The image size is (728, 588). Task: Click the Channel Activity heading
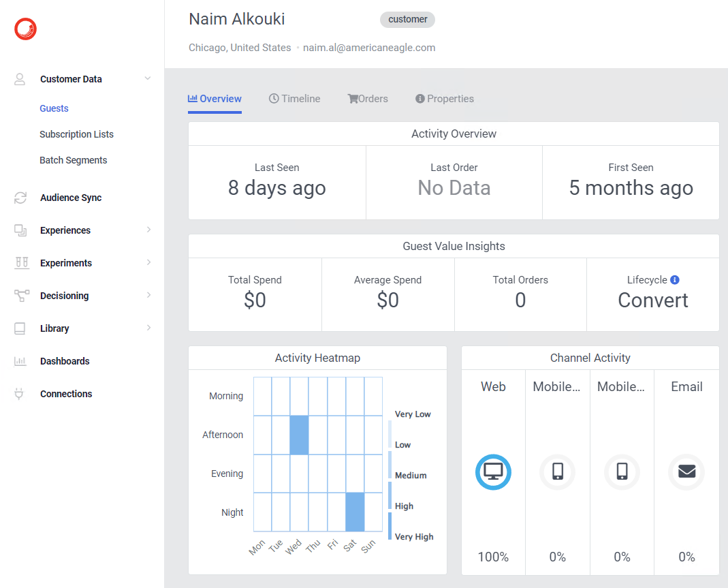click(590, 358)
